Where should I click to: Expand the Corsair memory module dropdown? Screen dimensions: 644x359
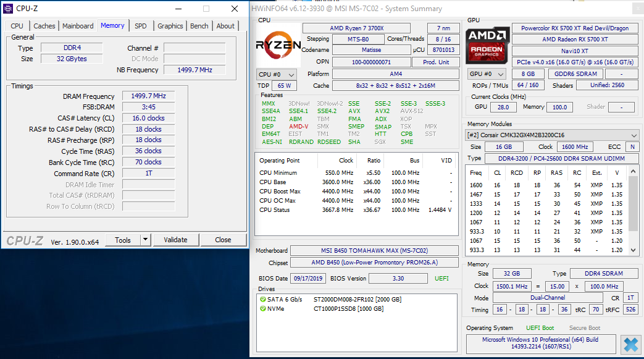(x=553, y=135)
